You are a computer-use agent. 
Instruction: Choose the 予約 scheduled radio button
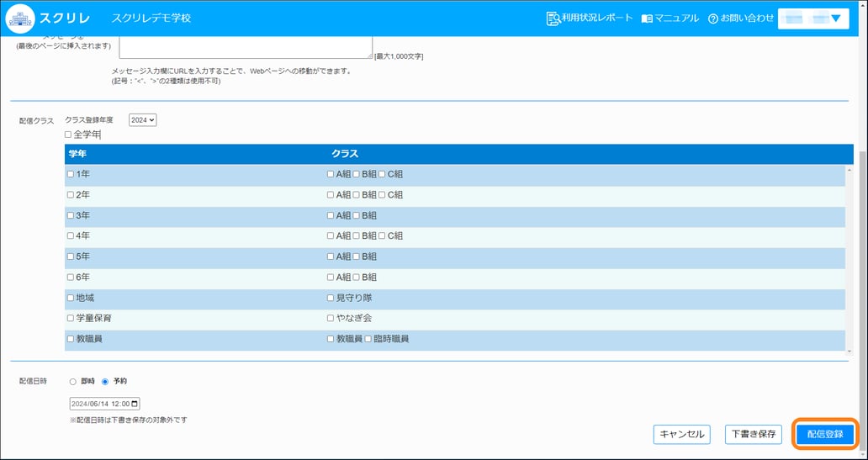click(105, 382)
